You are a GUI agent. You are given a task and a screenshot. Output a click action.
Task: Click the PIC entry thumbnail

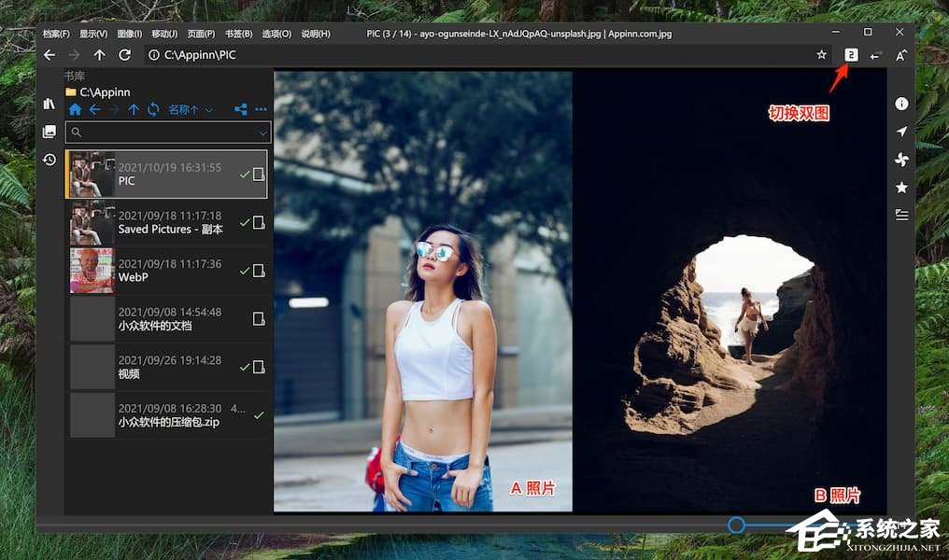tap(92, 175)
